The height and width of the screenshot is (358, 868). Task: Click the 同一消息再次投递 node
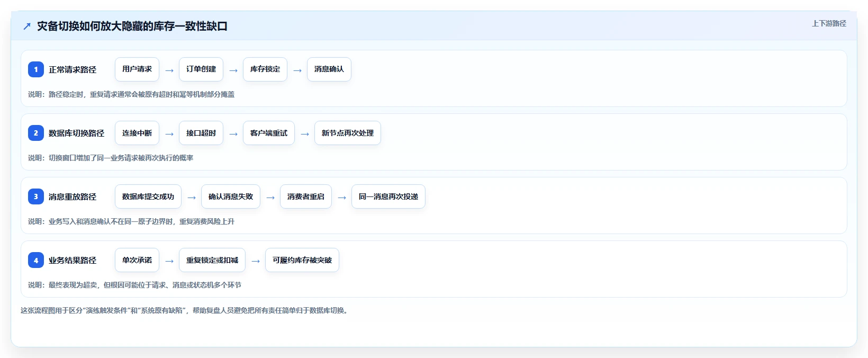[x=388, y=196]
